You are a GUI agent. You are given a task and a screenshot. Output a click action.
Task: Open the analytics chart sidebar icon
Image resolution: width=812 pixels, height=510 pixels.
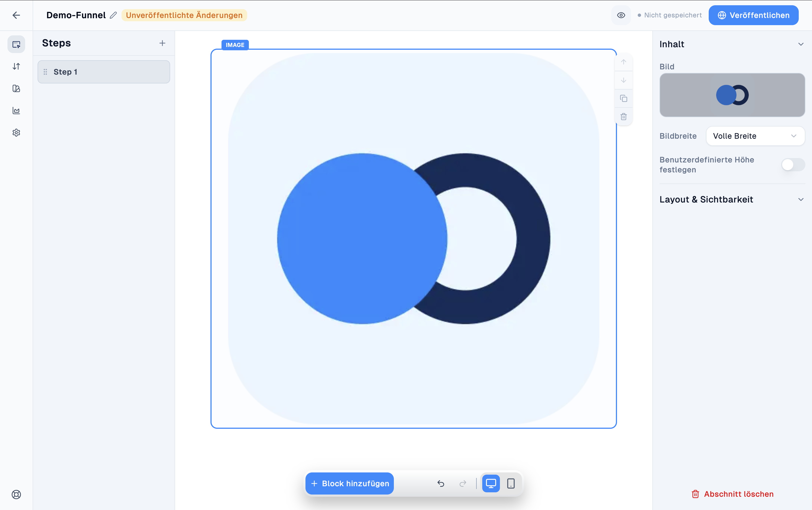coord(16,111)
